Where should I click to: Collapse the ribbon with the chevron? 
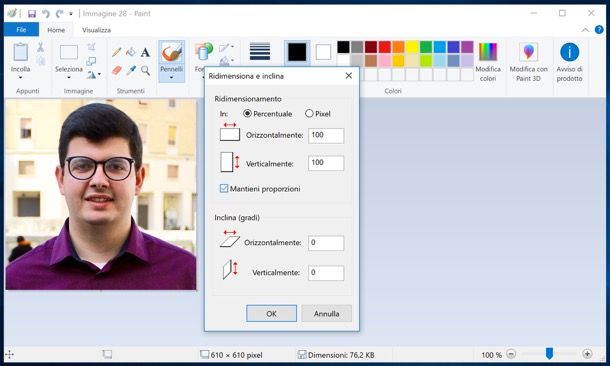(x=585, y=30)
